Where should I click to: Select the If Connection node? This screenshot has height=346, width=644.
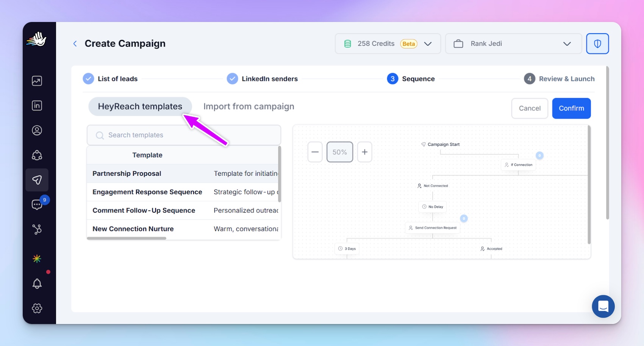[519, 165]
